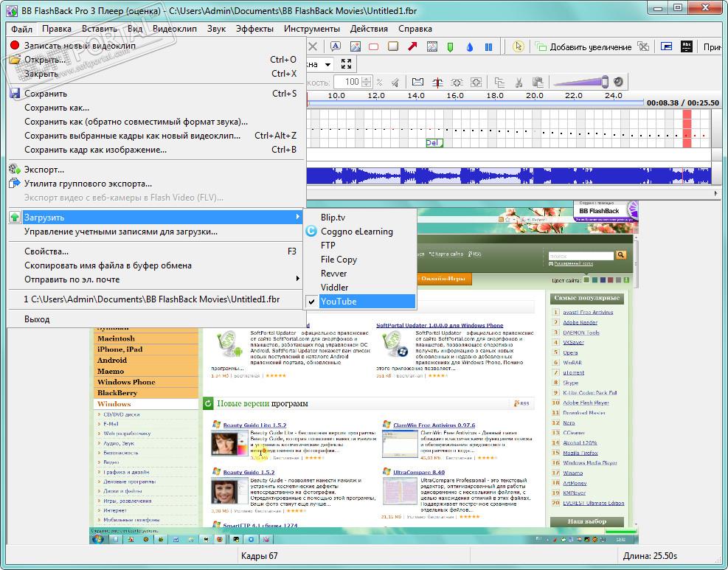Insert a button shape
728x570 pixels.
coord(393,46)
